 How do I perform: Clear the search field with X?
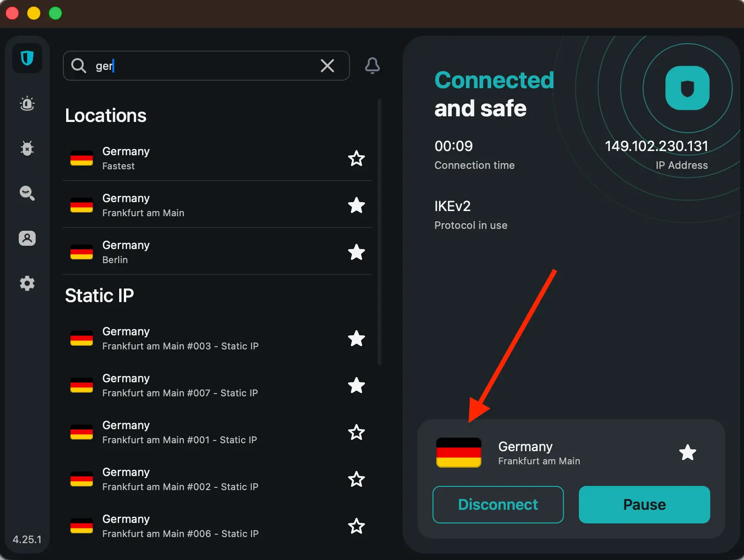[x=327, y=66]
